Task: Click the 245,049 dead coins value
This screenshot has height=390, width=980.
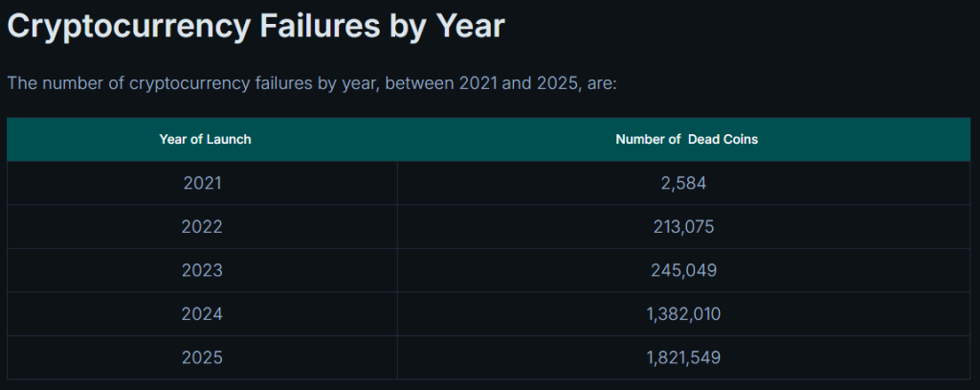Action: [683, 270]
